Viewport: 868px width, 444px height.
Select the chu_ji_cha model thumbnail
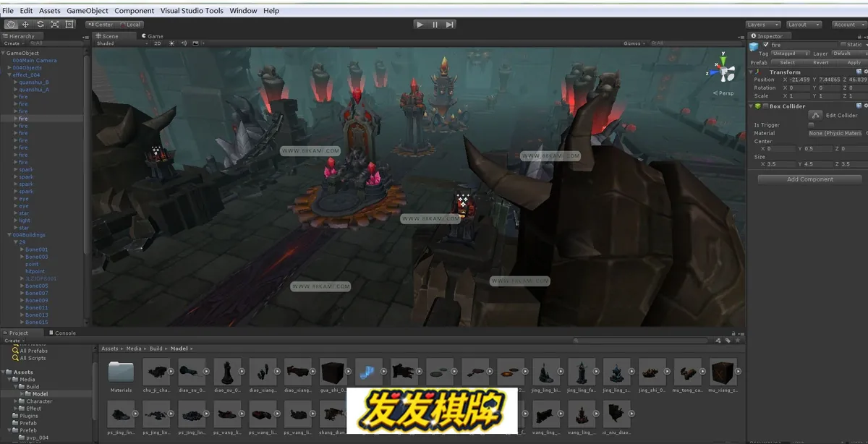[x=156, y=372]
